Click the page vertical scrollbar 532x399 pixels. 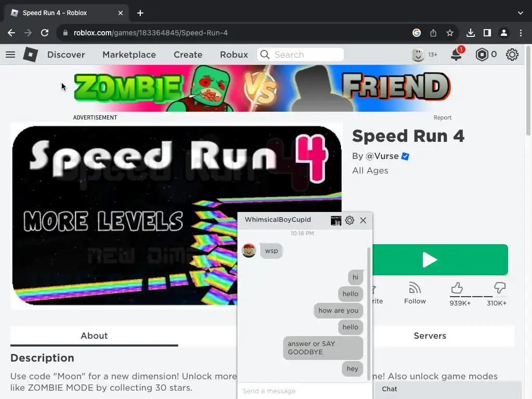(528, 91)
